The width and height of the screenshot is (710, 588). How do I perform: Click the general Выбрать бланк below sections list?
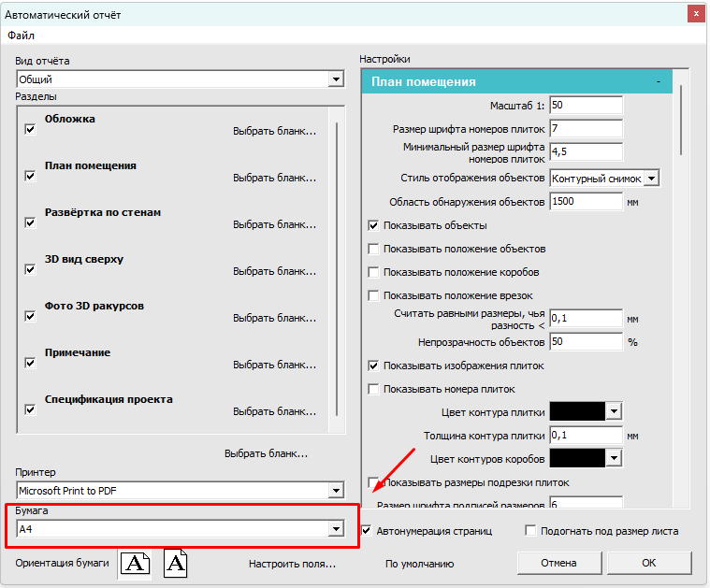[x=266, y=453]
